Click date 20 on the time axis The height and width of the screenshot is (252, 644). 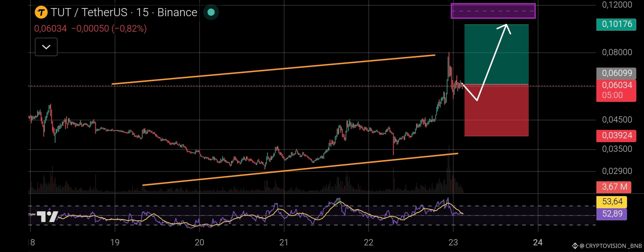200,242
